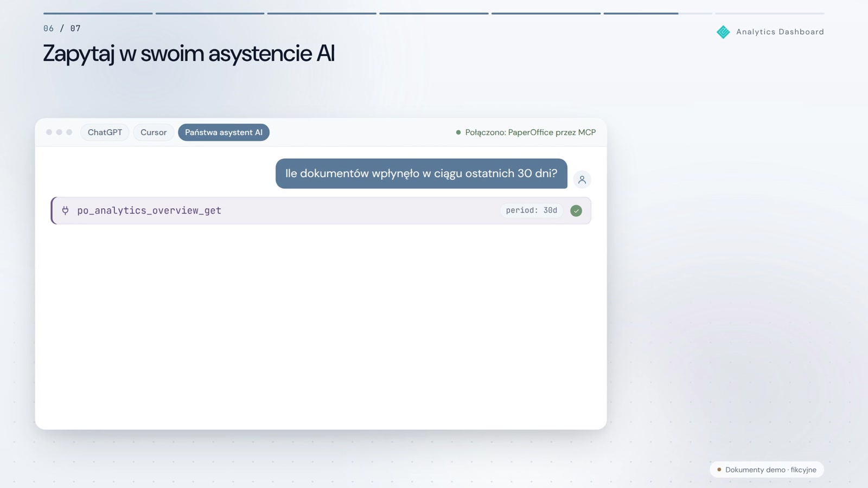The image size is (868, 488).
Task: Switch to the Cursor tab
Action: 154,132
